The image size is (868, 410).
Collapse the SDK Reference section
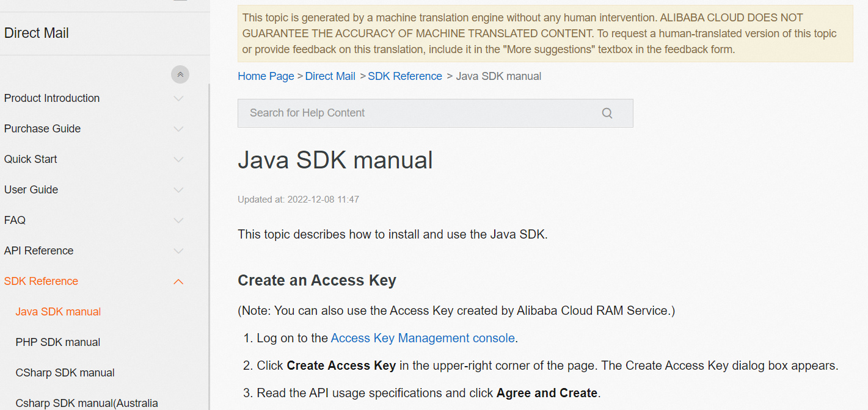[178, 281]
